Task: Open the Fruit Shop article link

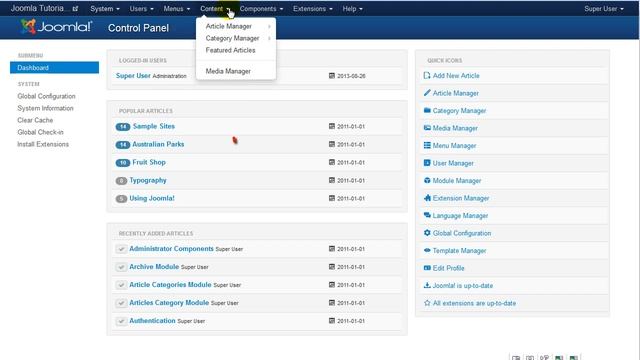Action: 149,162
